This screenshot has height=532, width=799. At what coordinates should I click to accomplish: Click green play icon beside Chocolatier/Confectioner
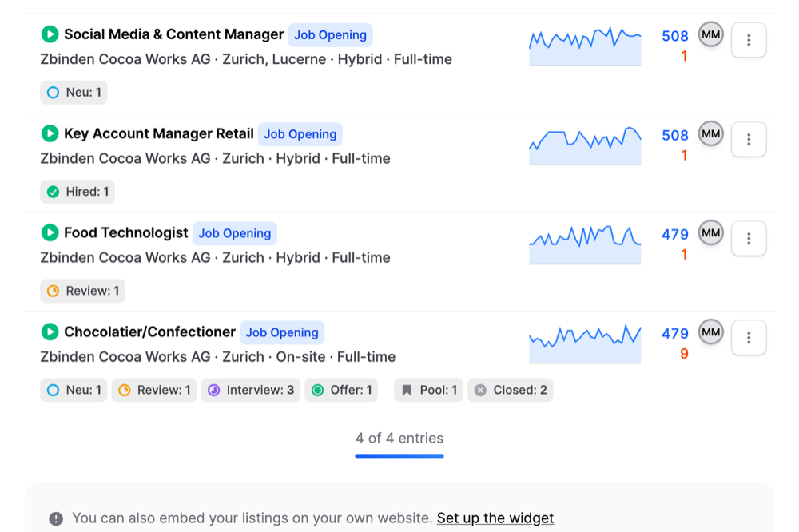point(50,332)
